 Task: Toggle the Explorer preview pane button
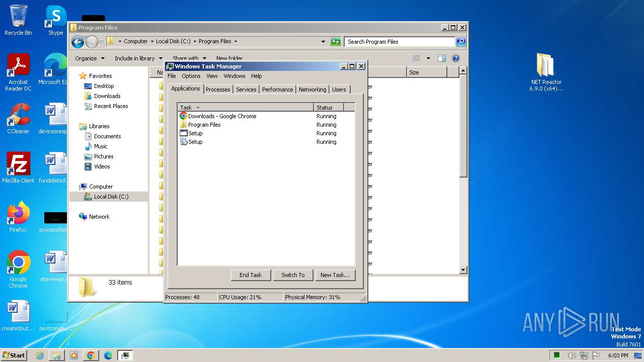point(442,58)
